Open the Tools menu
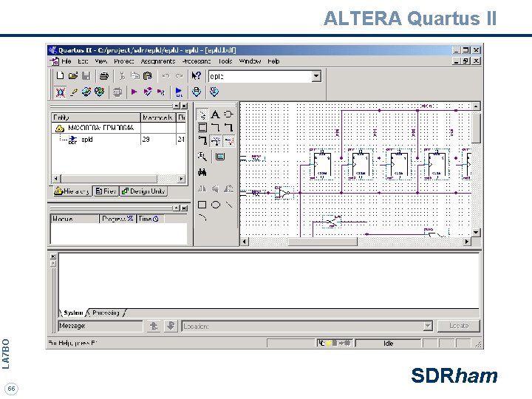The width and height of the screenshot is (532, 399). point(225,61)
